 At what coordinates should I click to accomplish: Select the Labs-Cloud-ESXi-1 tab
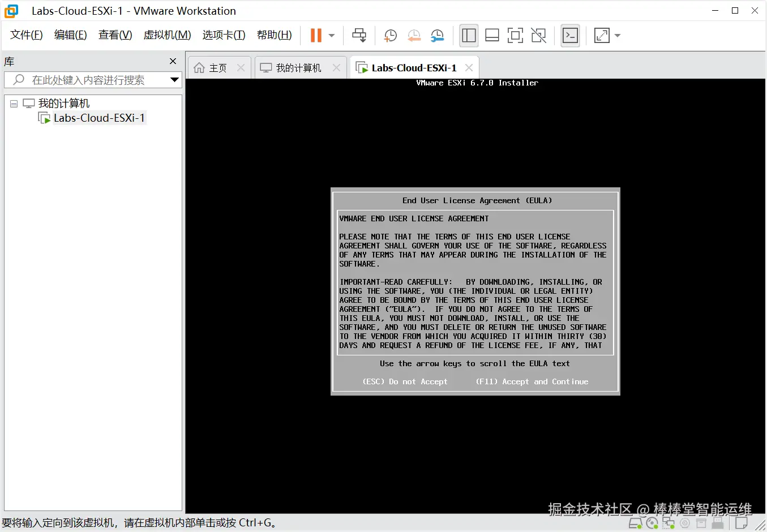pos(414,68)
